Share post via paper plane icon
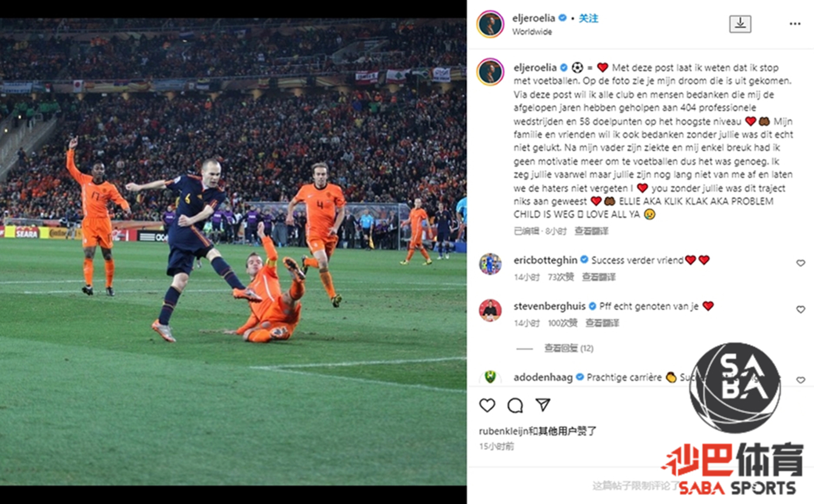 pos(543,405)
